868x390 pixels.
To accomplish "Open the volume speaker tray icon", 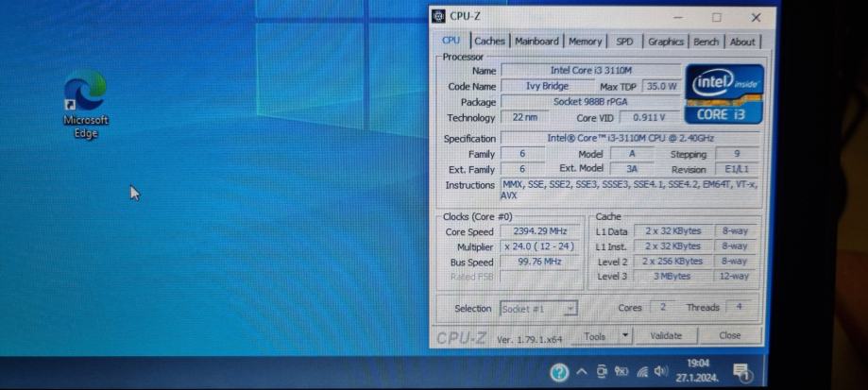I will (661, 371).
